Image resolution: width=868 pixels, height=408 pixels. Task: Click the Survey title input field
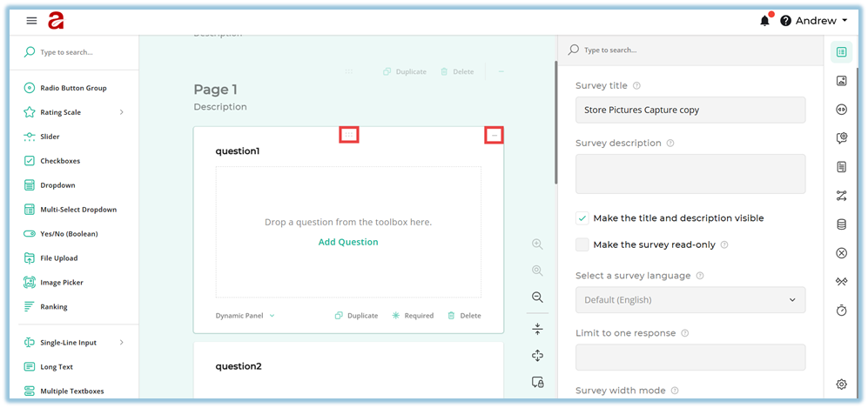point(690,110)
